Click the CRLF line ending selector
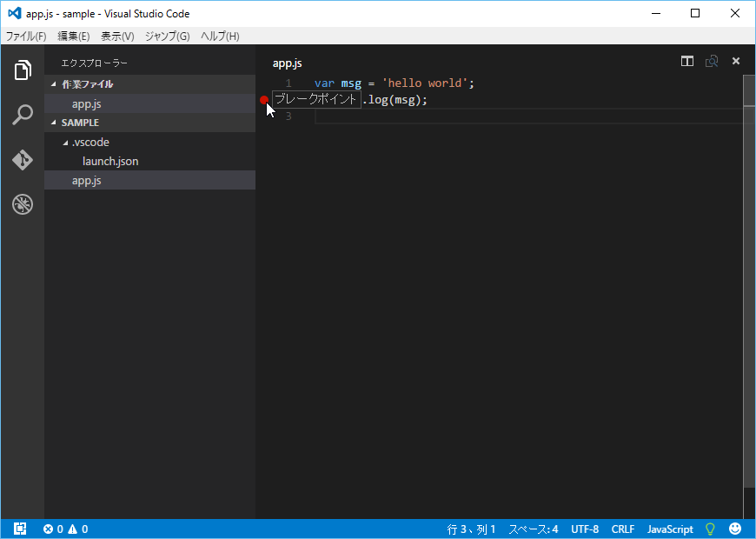Image resolution: width=756 pixels, height=539 pixels. pyautogui.click(x=623, y=529)
